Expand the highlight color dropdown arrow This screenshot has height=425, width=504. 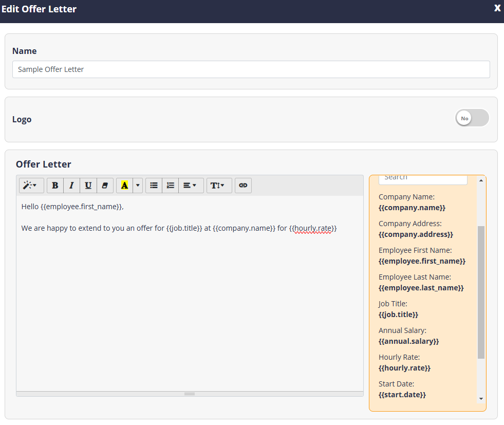pyautogui.click(x=138, y=186)
